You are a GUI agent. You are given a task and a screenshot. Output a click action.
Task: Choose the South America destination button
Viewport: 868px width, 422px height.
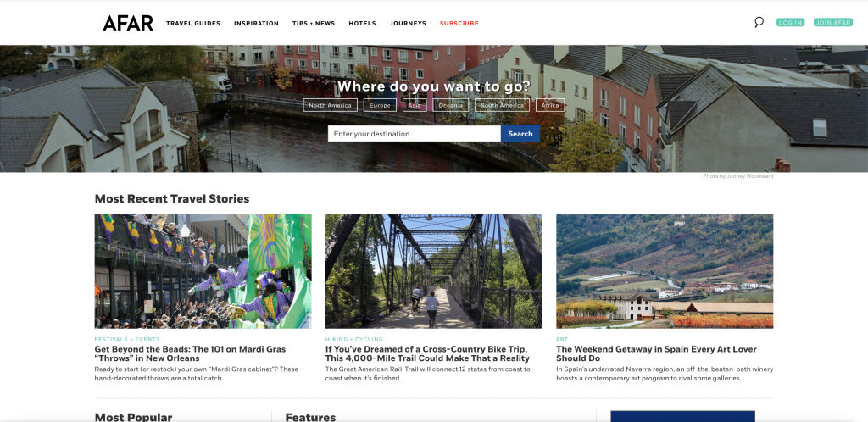502,105
